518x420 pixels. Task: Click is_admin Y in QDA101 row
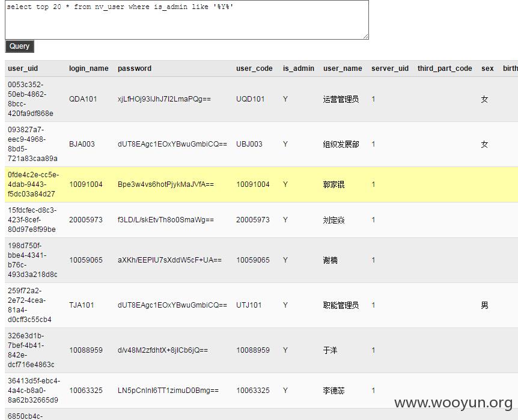click(285, 99)
